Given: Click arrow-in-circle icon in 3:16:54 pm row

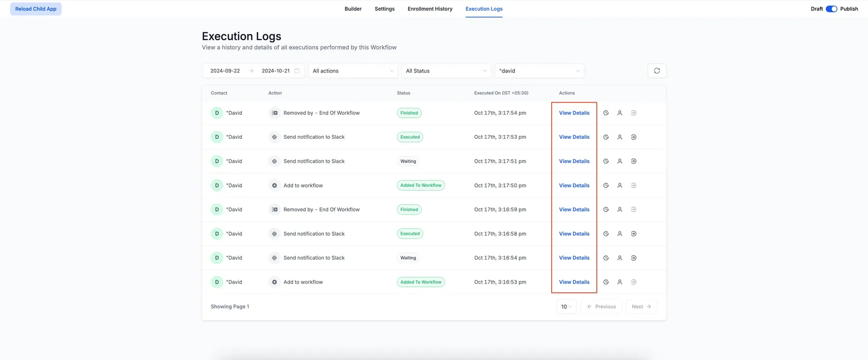Looking at the screenshot, I should click(x=634, y=258).
